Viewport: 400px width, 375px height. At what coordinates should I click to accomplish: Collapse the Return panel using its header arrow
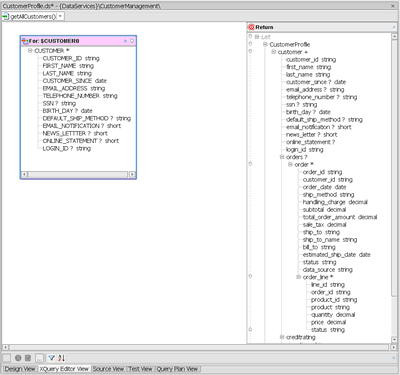tap(394, 27)
